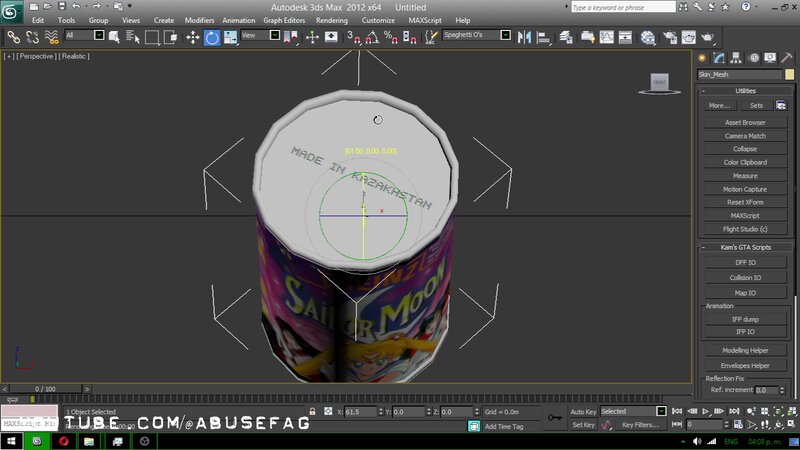Open Spaghetti O's named selection dropdown
The height and width of the screenshot is (450, 800).
point(505,35)
